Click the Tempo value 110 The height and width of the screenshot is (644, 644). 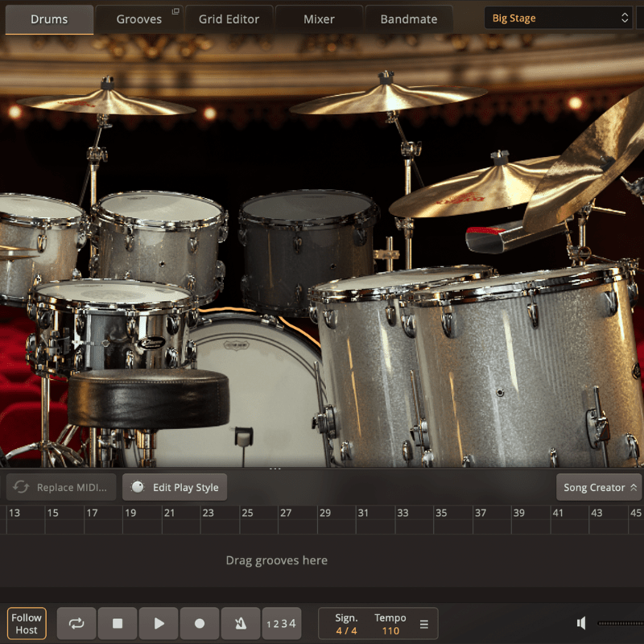[390, 630]
